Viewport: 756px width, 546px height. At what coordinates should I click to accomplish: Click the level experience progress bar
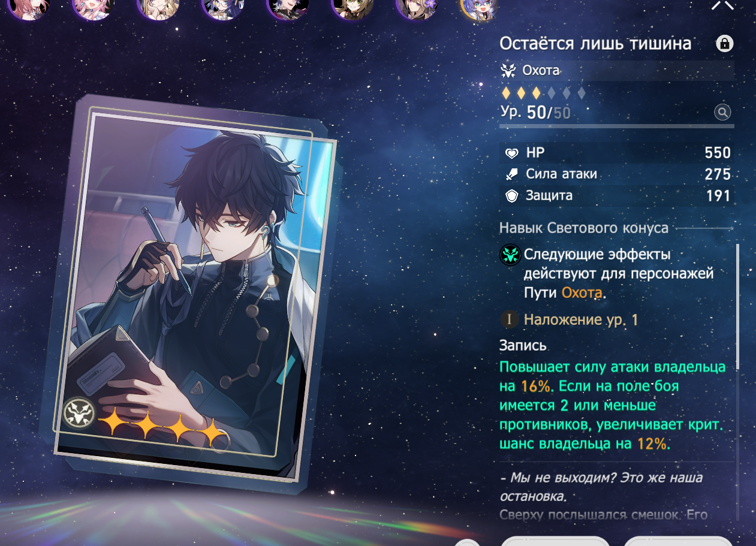point(617,125)
